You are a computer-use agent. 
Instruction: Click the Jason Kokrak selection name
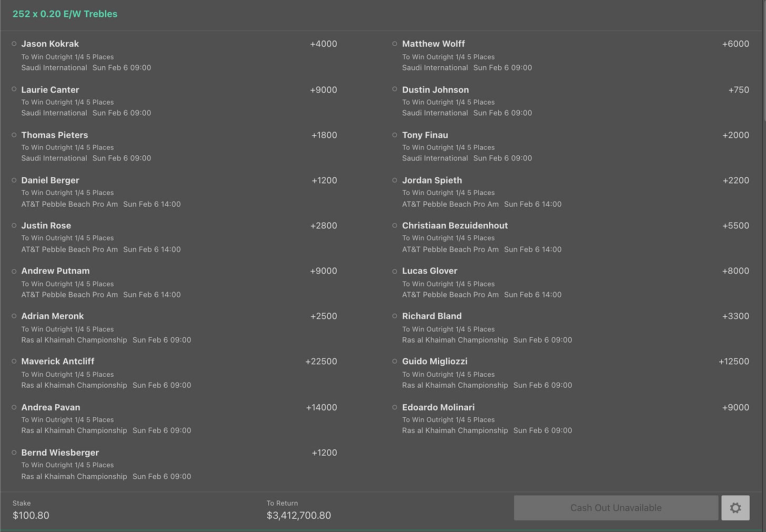point(50,44)
